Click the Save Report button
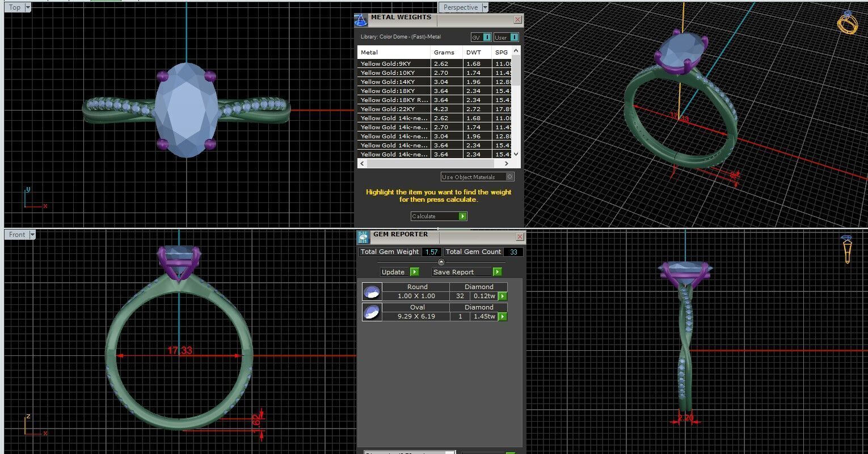This screenshot has width=868, height=454. point(467,272)
